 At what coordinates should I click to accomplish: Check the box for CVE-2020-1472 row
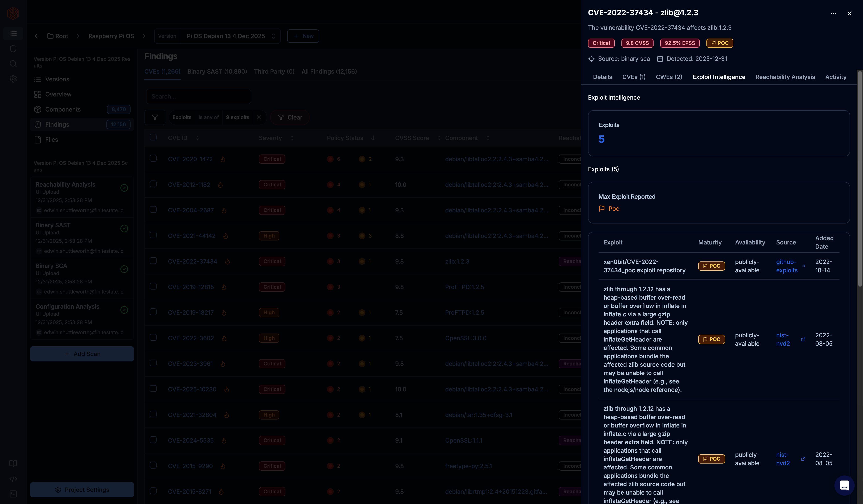(153, 158)
